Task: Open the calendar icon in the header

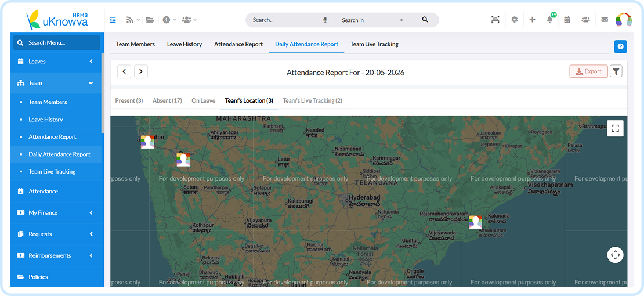Action: [x=567, y=20]
